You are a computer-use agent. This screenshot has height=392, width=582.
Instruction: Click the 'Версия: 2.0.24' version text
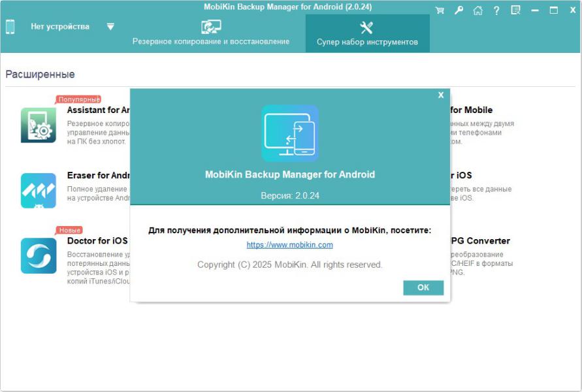coord(290,195)
